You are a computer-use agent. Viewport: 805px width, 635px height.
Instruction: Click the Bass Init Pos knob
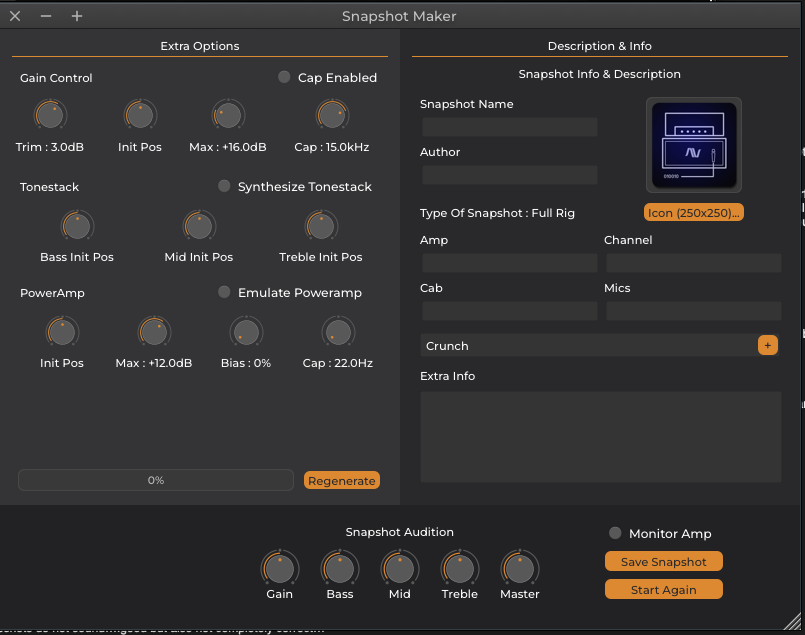click(77, 226)
